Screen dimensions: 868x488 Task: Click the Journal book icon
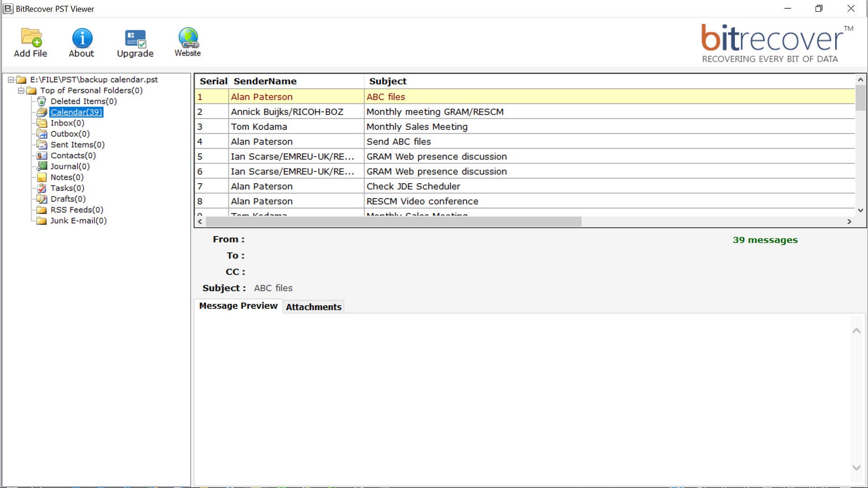42,166
